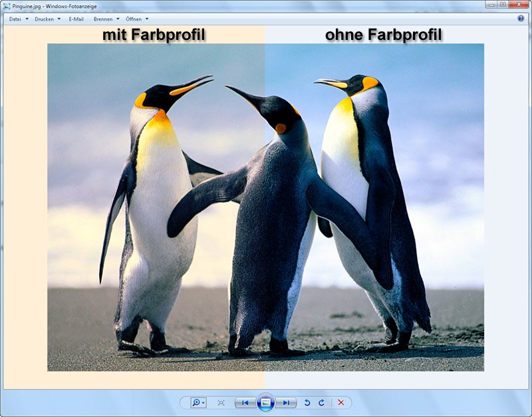The image size is (532, 417).
Task: Skip to the next photo
Action: [x=286, y=402]
